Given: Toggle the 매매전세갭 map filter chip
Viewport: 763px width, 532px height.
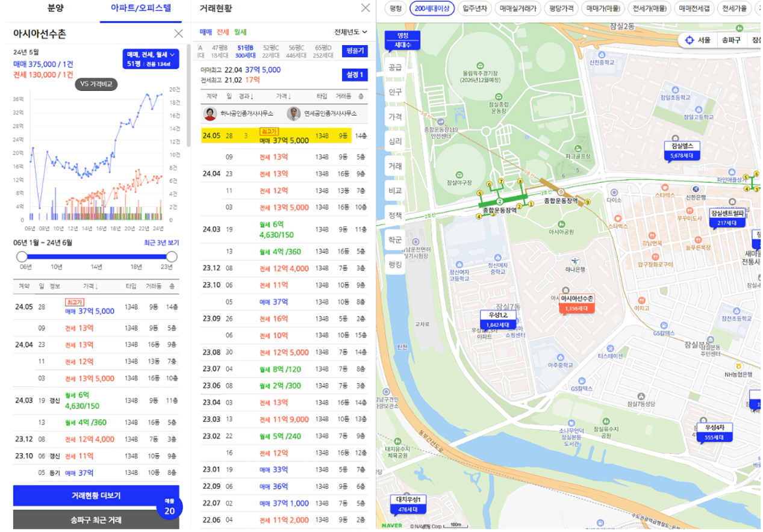Looking at the screenshot, I should (694, 8).
